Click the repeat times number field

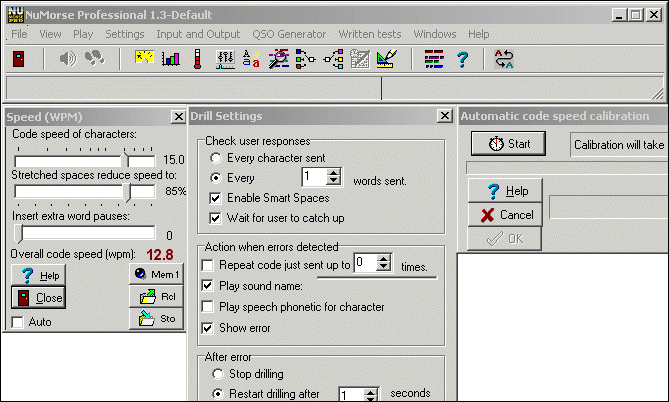pos(366,262)
